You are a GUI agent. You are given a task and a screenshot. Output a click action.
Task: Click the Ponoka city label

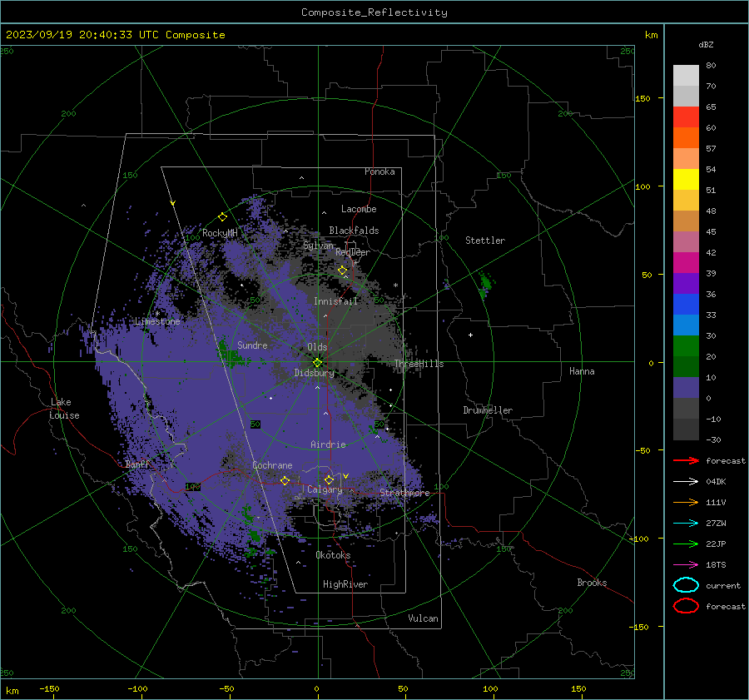tap(379, 171)
